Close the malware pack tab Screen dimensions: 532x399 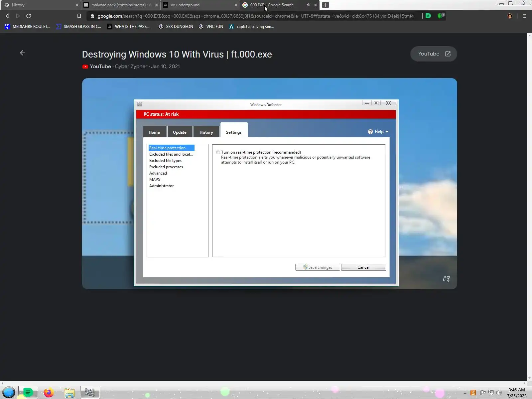click(x=157, y=5)
